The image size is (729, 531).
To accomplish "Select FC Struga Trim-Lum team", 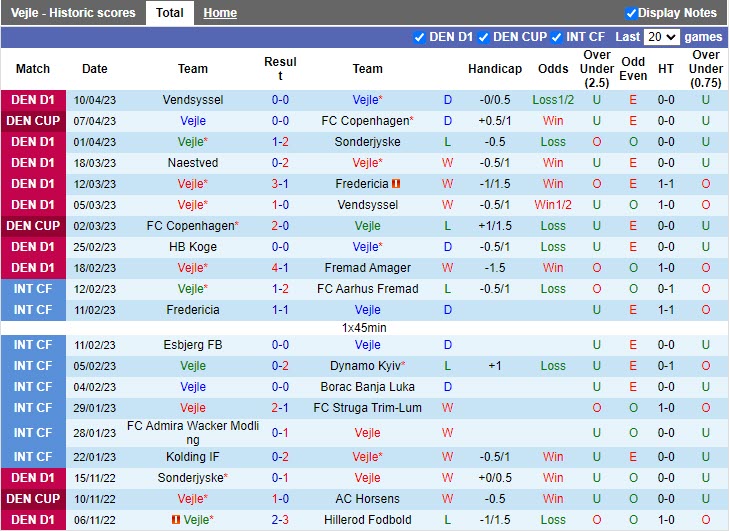I will [x=367, y=408].
